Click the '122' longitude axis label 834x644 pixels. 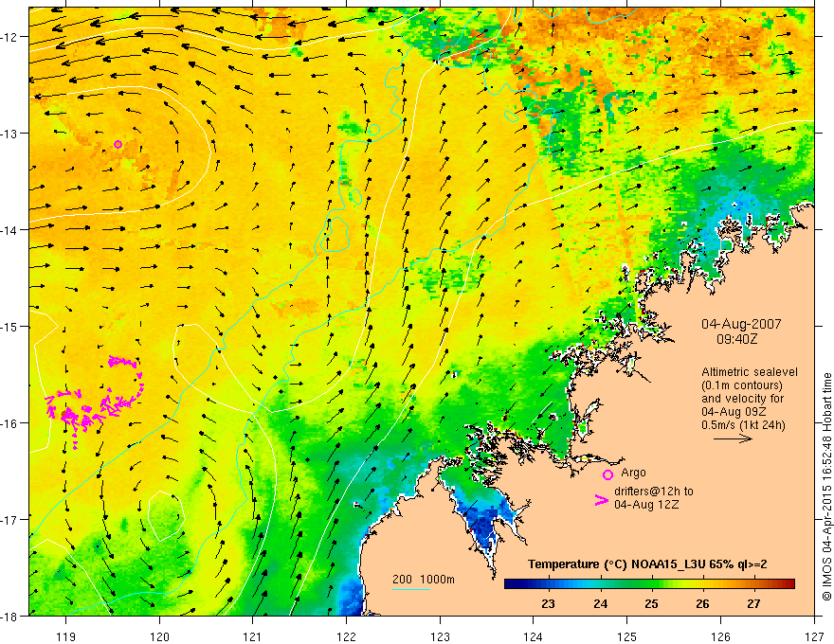[x=346, y=636]
